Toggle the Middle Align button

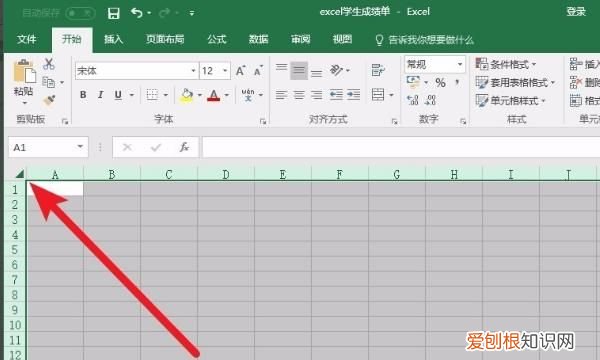299,70
